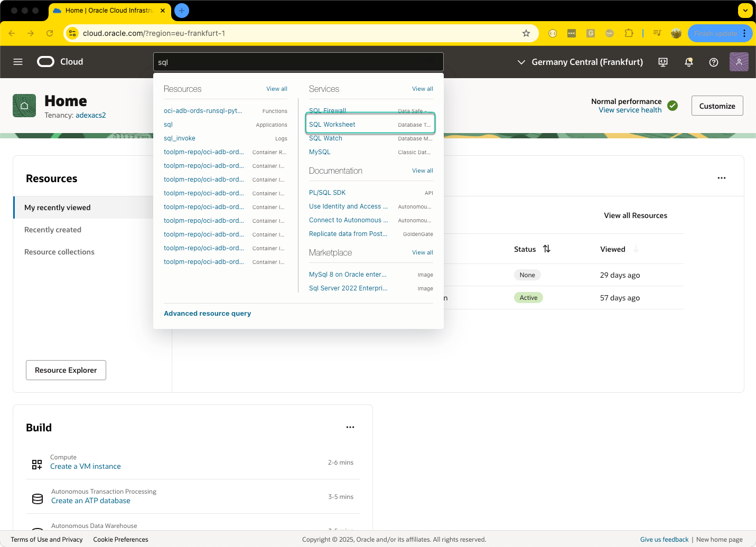This screenshot has width=756, height=547.
Task: View all Resources search results
Action: pos(277,89)
